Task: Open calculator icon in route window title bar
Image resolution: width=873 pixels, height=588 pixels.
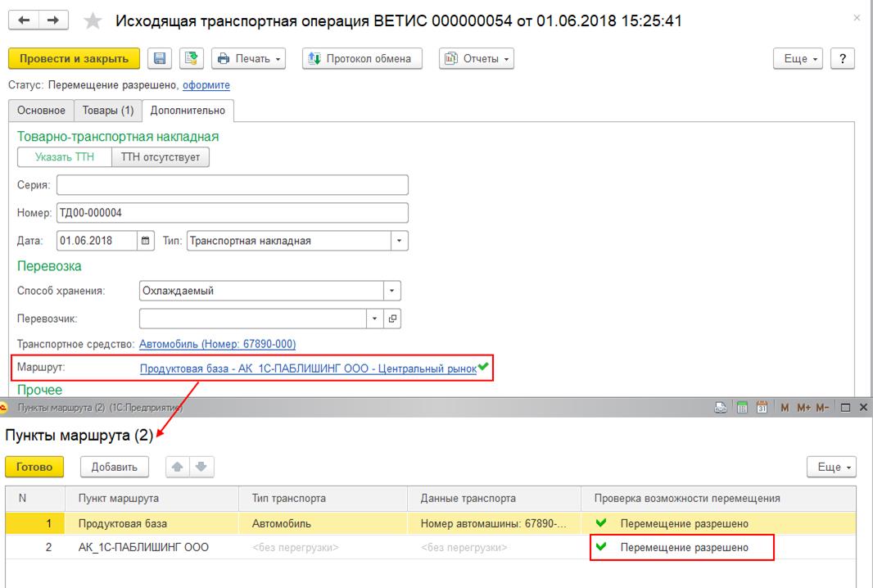Action: click(742, 408)
